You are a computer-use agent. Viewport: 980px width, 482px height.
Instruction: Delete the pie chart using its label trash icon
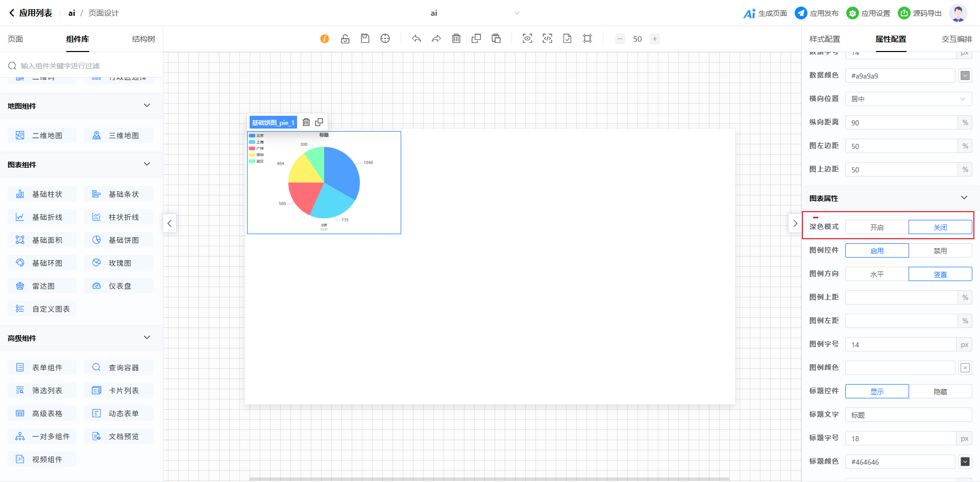pos(306,122)
